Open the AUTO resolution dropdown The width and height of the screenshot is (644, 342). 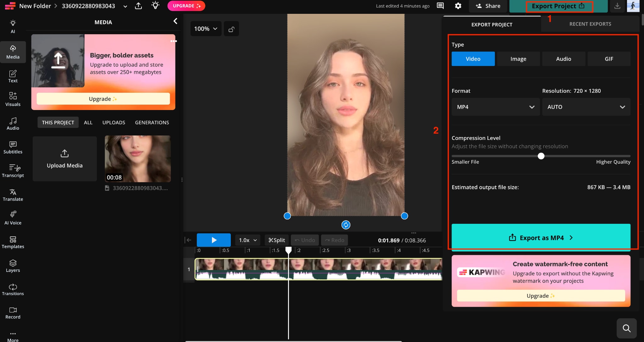coord(586,107)
